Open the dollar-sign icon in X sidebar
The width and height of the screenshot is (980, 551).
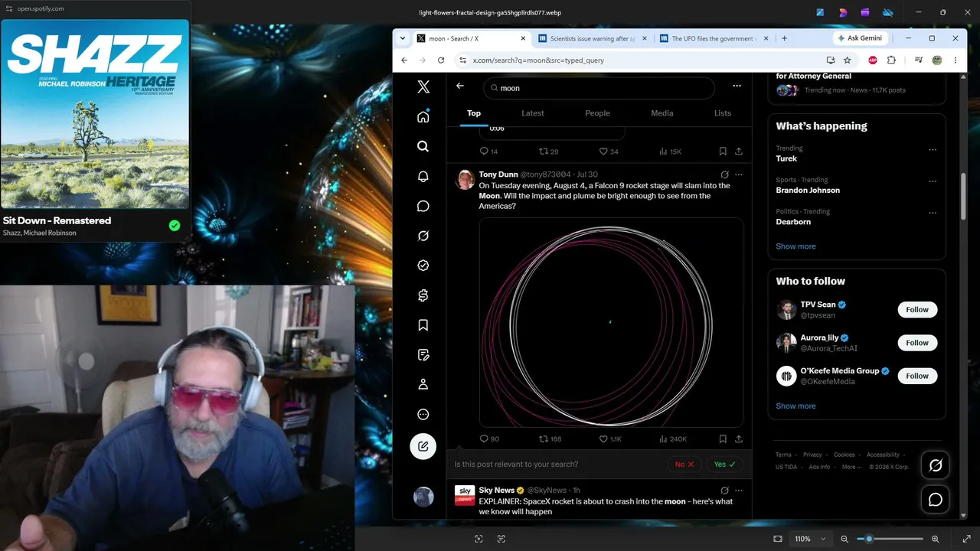click(423, 295)
